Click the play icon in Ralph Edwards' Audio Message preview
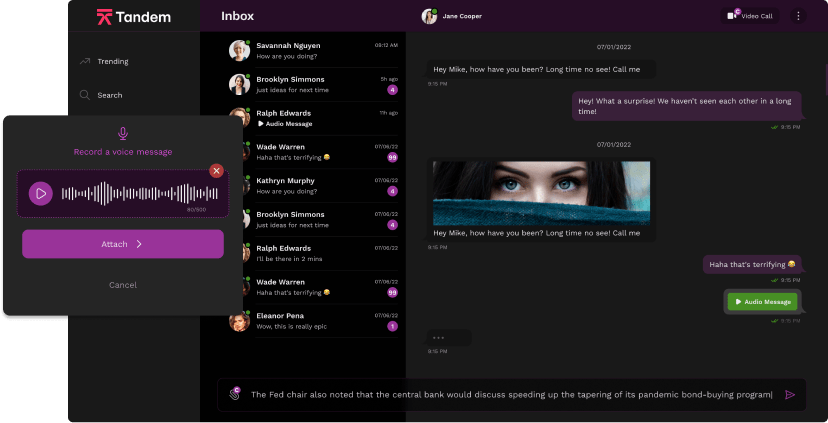Viewport: 828px width, 423px height. 260,124
